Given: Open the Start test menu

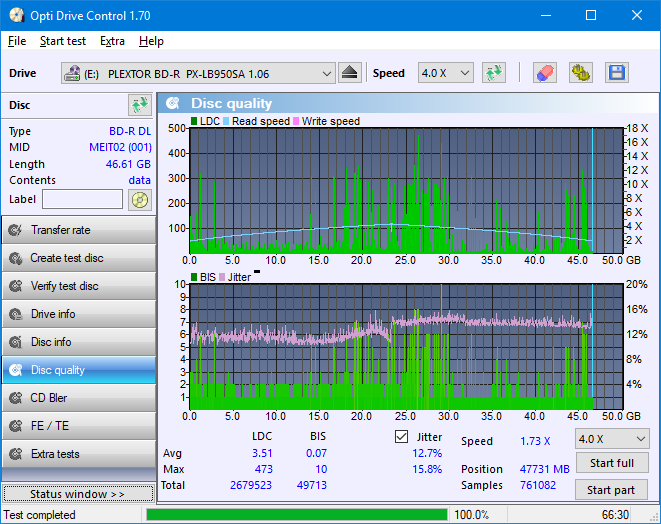Looking at the screenshot, I should [63, 41].
